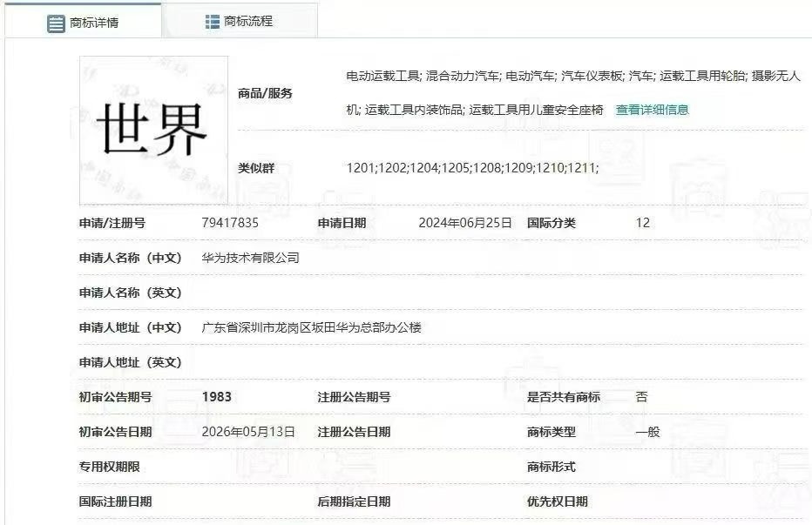
Task: Click the 商品/服务 label
Action: pos(265,93)
